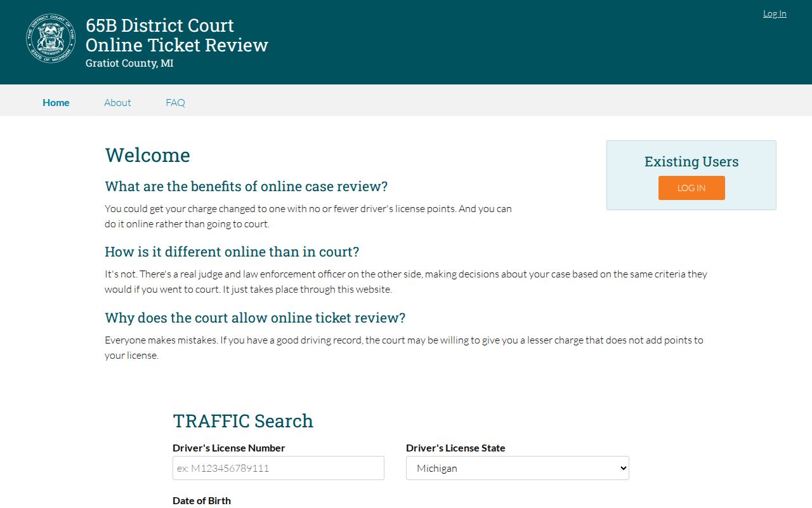Screen dimensions: 812x508
Task: Open the FAQ navigation item
Action: click(x=175, y=102)
